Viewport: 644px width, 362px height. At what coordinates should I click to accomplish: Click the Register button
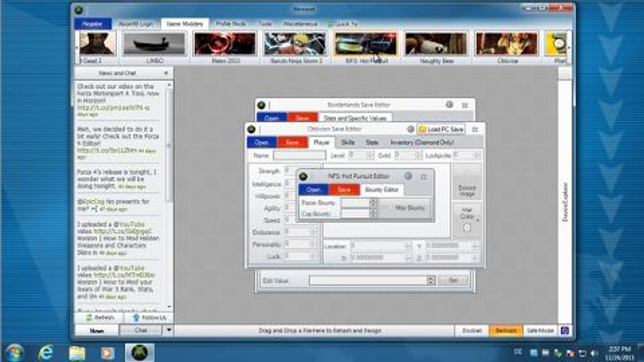tap(93, 24)
